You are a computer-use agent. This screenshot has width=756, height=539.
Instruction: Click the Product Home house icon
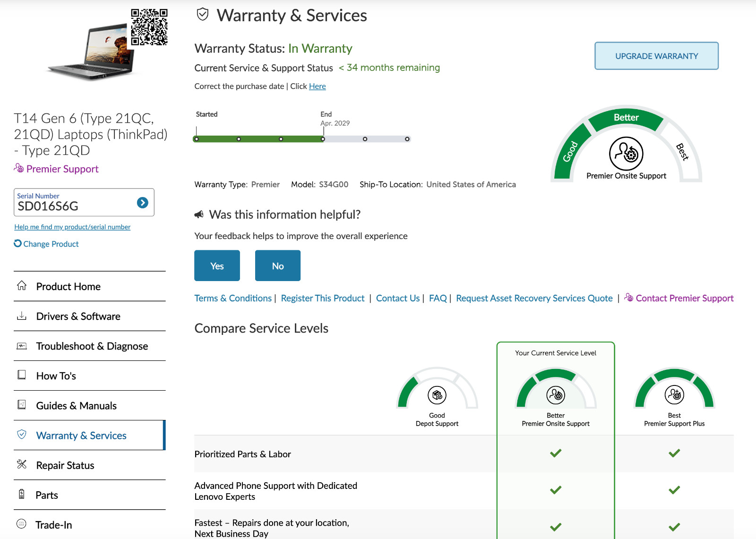coord(22,285)
